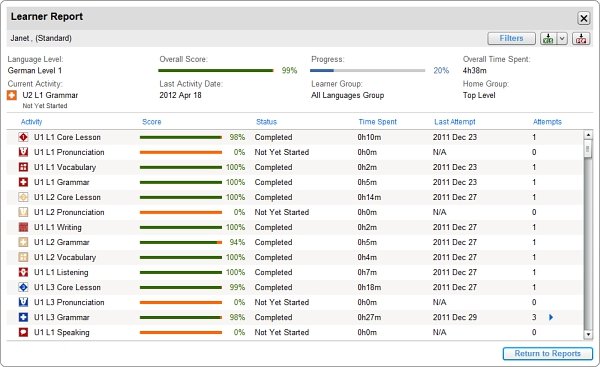600x367 pixels.
Task: Sort by the Activity column header
Action: pos(31,122)
